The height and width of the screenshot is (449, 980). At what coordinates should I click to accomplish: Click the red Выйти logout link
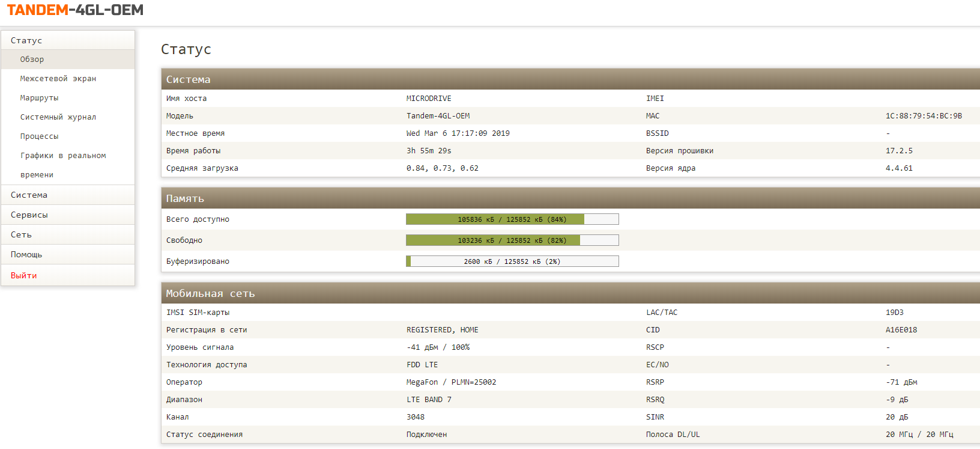point(24,275)
